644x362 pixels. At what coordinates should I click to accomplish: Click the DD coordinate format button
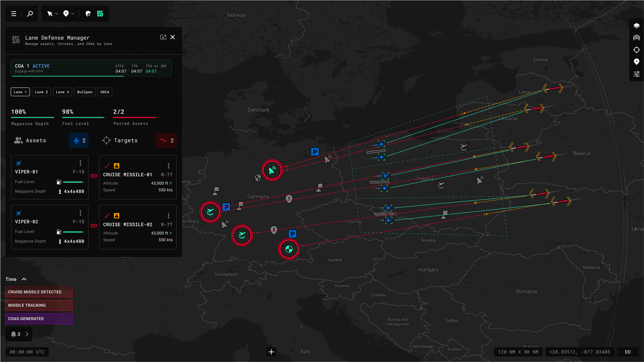pos(628,352)
